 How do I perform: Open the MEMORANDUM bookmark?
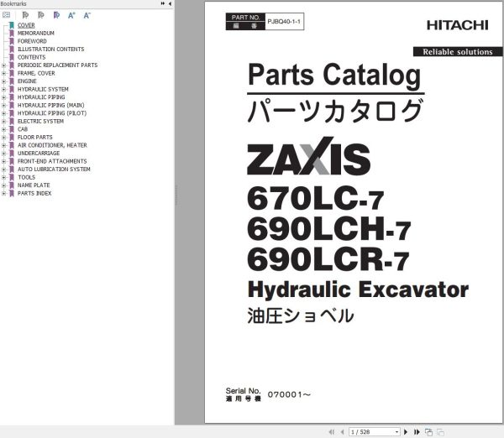(x=35, y=33)
